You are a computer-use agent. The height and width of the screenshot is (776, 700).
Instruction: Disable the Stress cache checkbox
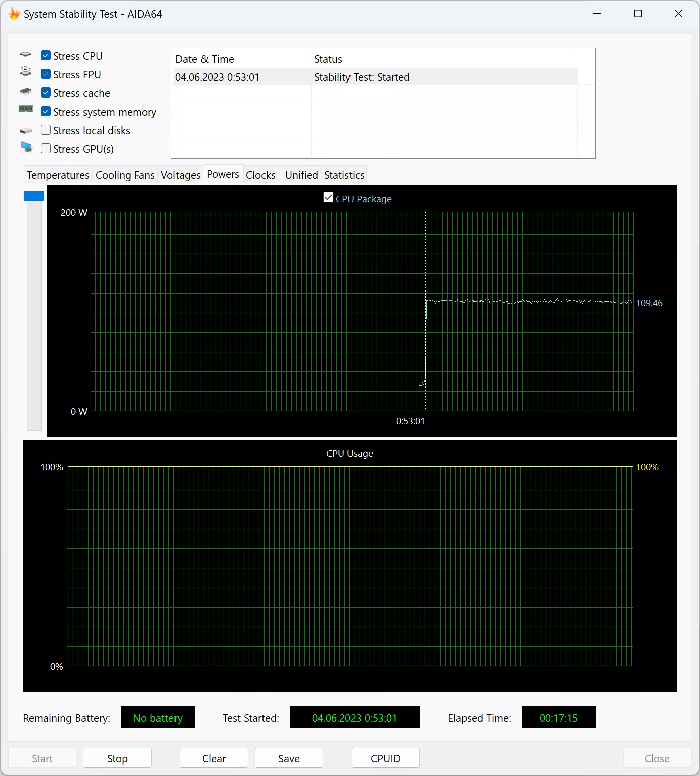coord(46,93)
